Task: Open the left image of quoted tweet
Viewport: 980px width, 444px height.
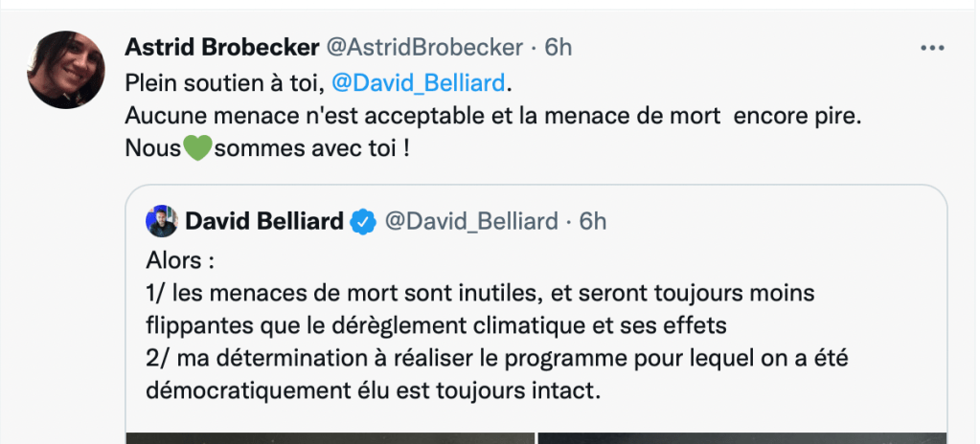Action: (x=330, y=437)
